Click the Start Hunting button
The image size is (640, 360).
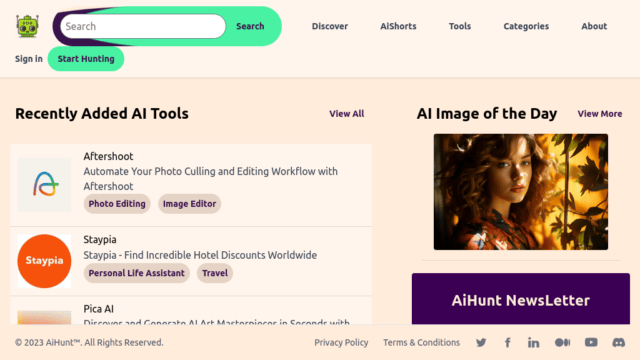[86, 59]
